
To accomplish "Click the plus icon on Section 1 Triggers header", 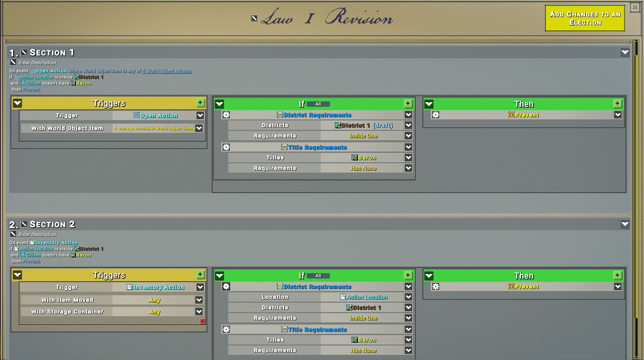I will pos(200,103).
